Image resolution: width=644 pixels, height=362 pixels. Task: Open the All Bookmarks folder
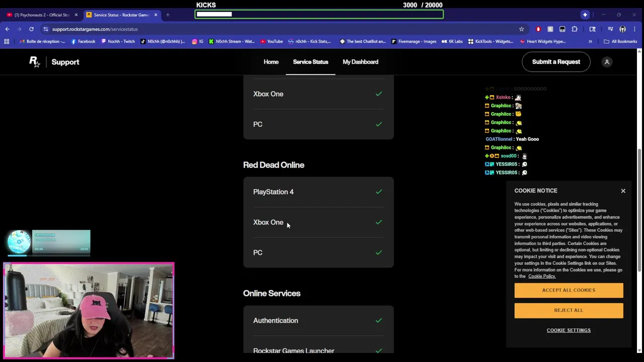(620, 41)
